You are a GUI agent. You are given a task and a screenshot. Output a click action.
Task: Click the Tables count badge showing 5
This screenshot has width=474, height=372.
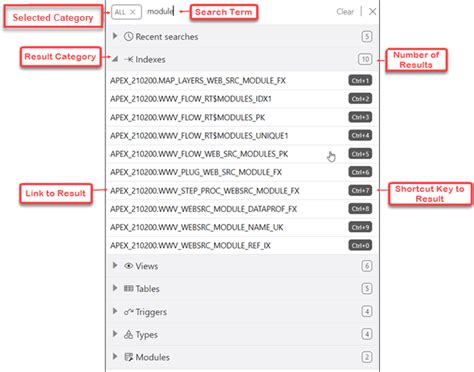[x=367, y=288]
